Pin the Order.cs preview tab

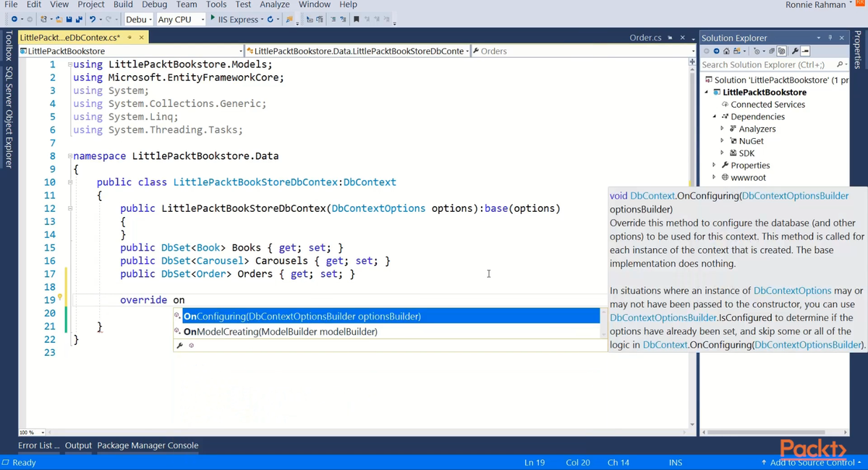[x=671, y=38]
